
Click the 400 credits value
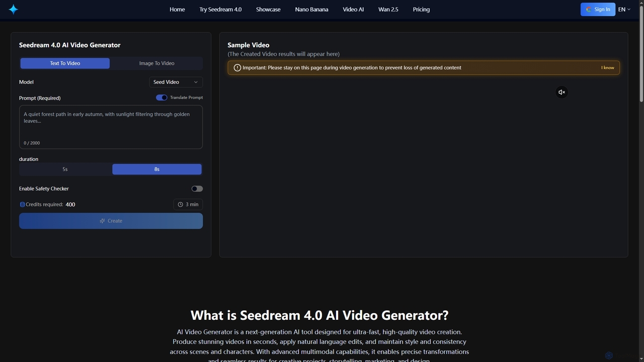[70, 205]
